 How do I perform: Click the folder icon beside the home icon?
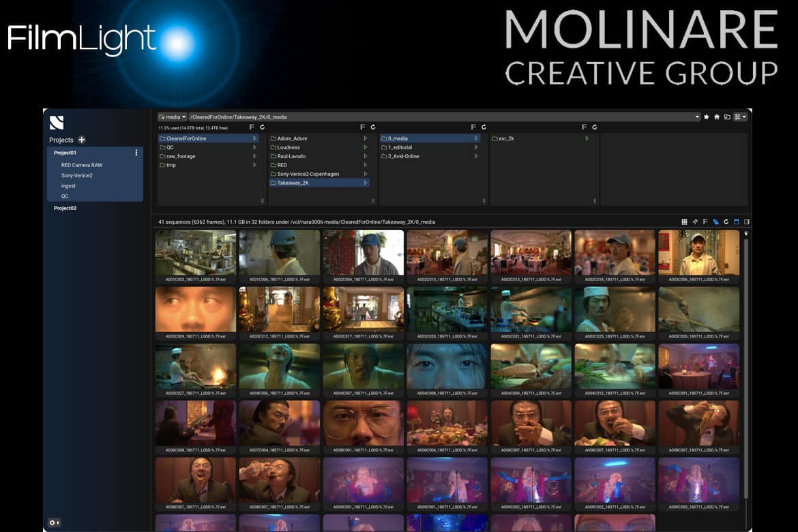coord(727,117)
